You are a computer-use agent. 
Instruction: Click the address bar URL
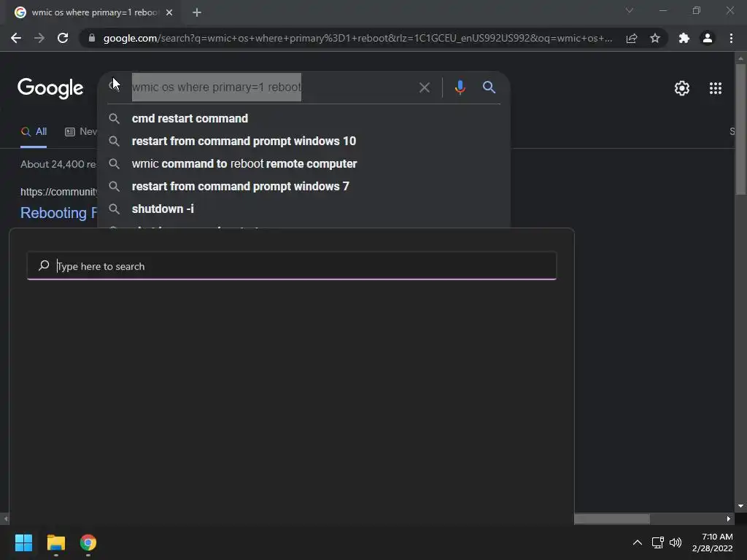(x=357, y=38)
